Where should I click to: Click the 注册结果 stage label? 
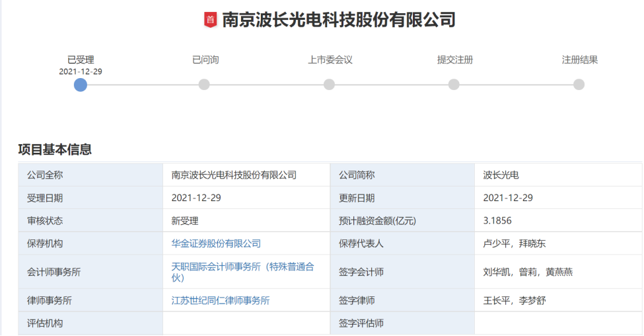click(579, 60)
